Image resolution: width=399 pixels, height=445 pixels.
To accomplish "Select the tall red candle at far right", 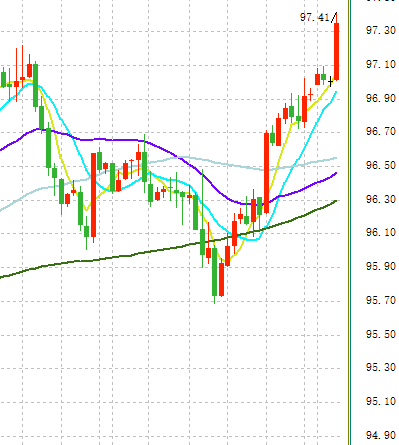I will pyautogui.click(x=337, y=51).
